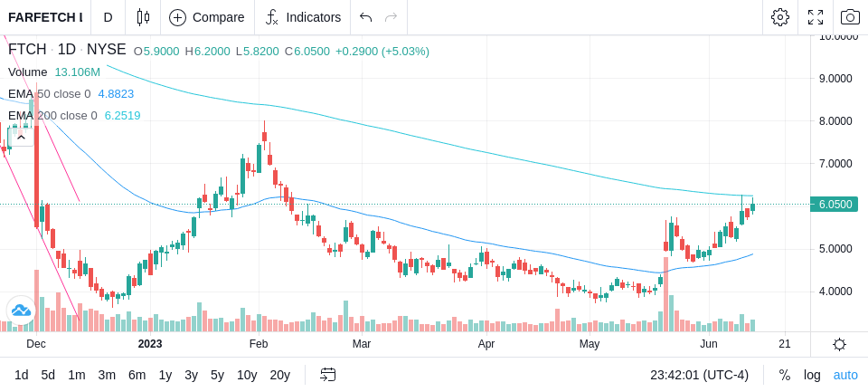Select the 5d time range

coord(48,376)
